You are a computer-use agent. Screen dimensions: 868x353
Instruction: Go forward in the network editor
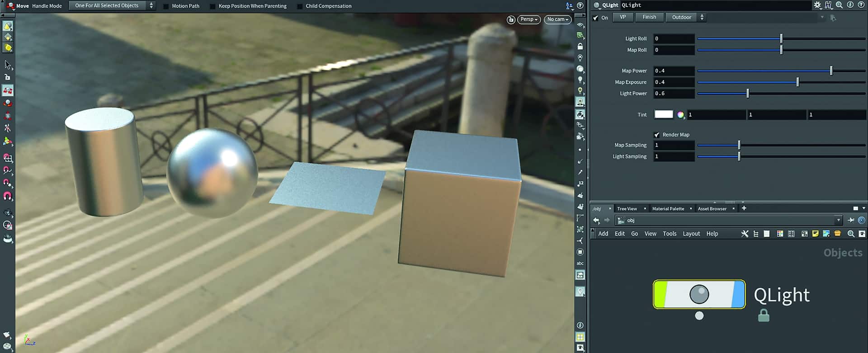[x=607, y=220]
